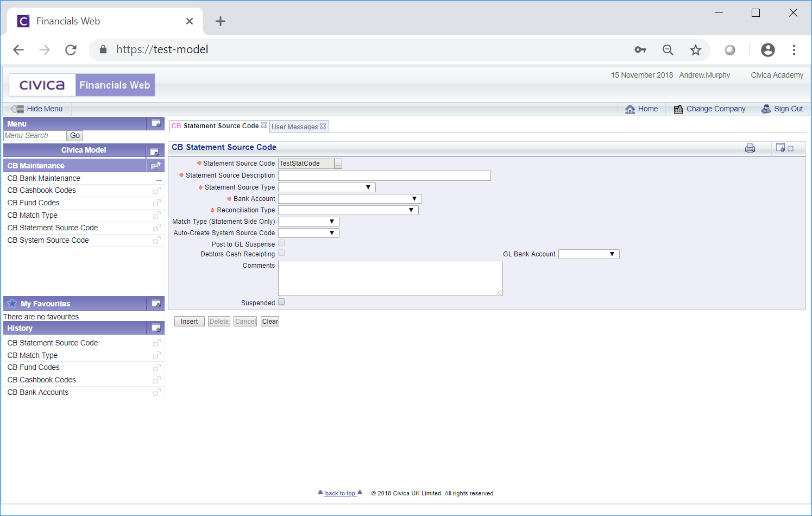Screen dimensions: 812x516
Task: Select the CB Statement Source Code tab
Action: pyautogui.click(x=215, y=126)
